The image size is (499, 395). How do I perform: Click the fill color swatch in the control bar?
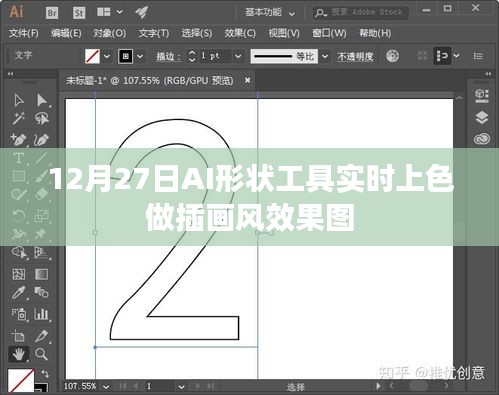(x=92, y=56)
